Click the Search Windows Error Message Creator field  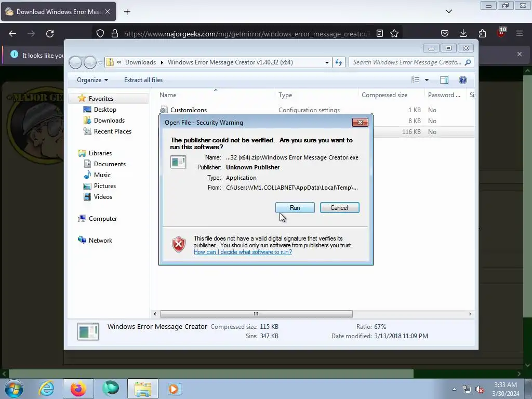pos(411,62)
